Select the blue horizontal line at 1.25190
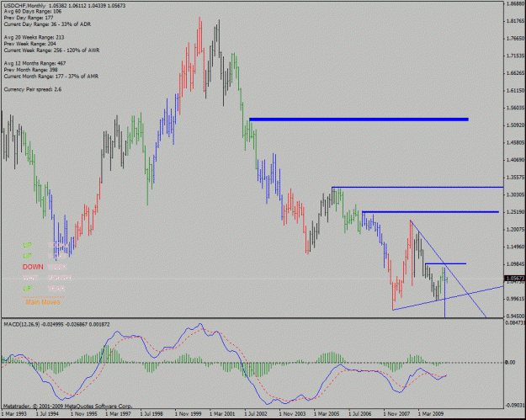 point(430,212)
